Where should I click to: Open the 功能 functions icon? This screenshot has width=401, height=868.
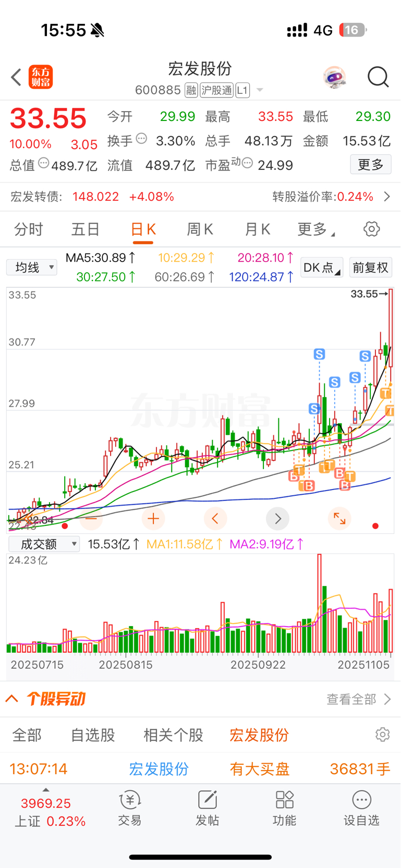(284, 808)
